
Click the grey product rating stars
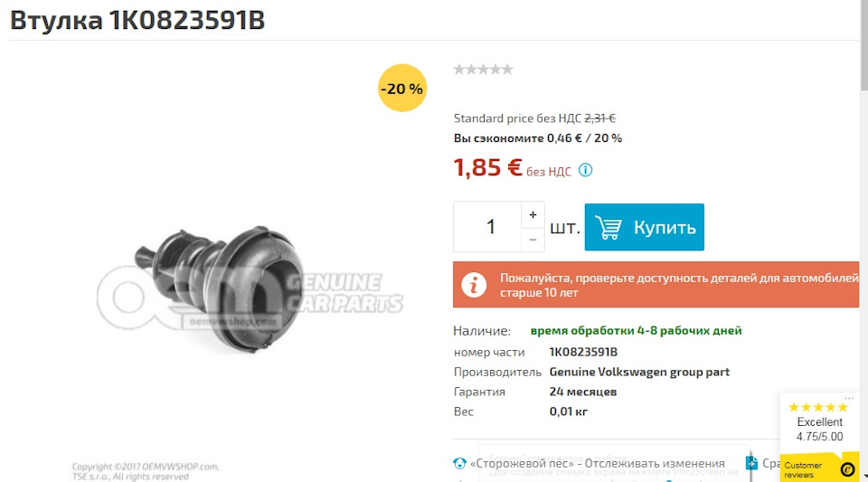click(483, 69)
